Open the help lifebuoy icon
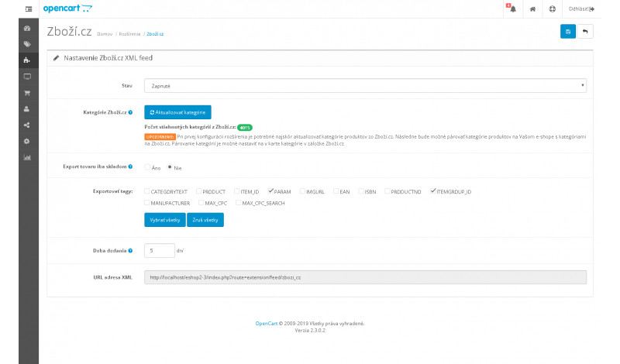The height and width of the screenshot is (364, 620). click(x=552, y=9)
